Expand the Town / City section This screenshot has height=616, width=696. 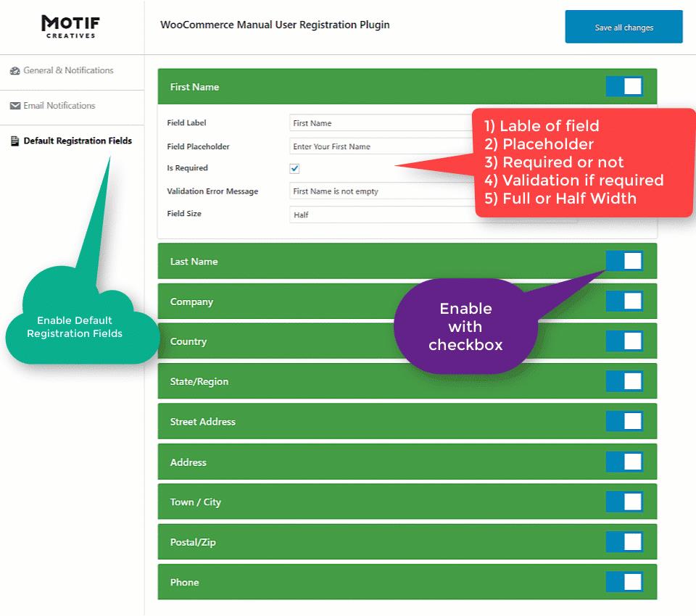click(407, 501)
